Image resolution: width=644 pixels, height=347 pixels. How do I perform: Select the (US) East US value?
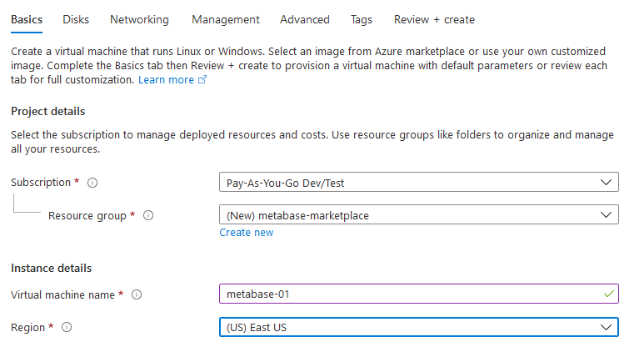[257, 328]
